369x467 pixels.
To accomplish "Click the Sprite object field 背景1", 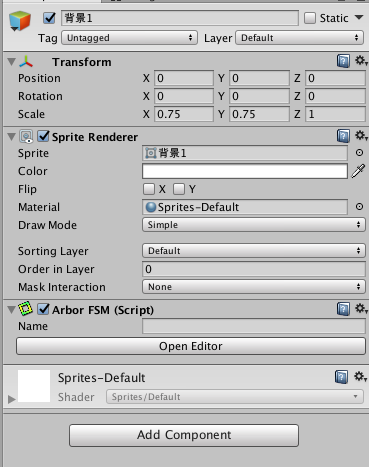I will click(x=245, y=153).
